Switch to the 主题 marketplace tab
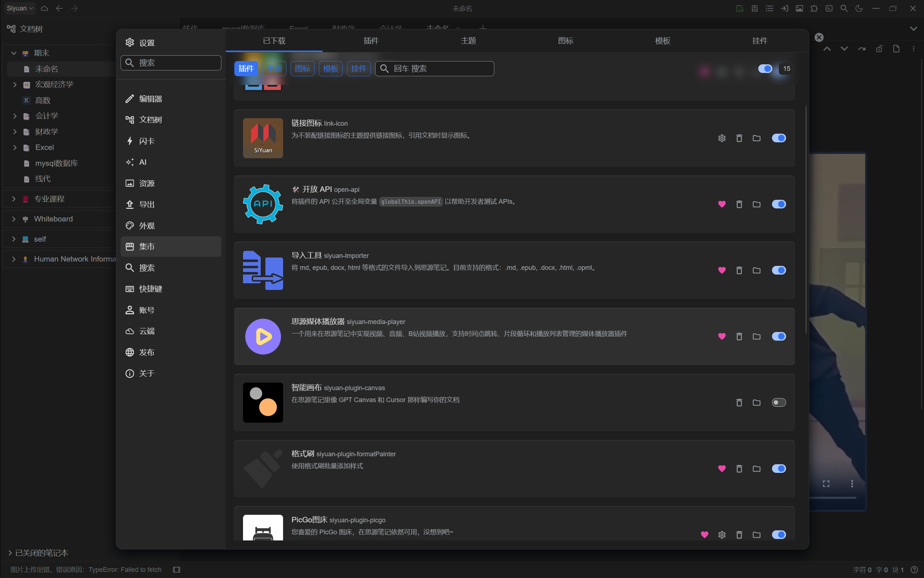 (x=468, y=40)
